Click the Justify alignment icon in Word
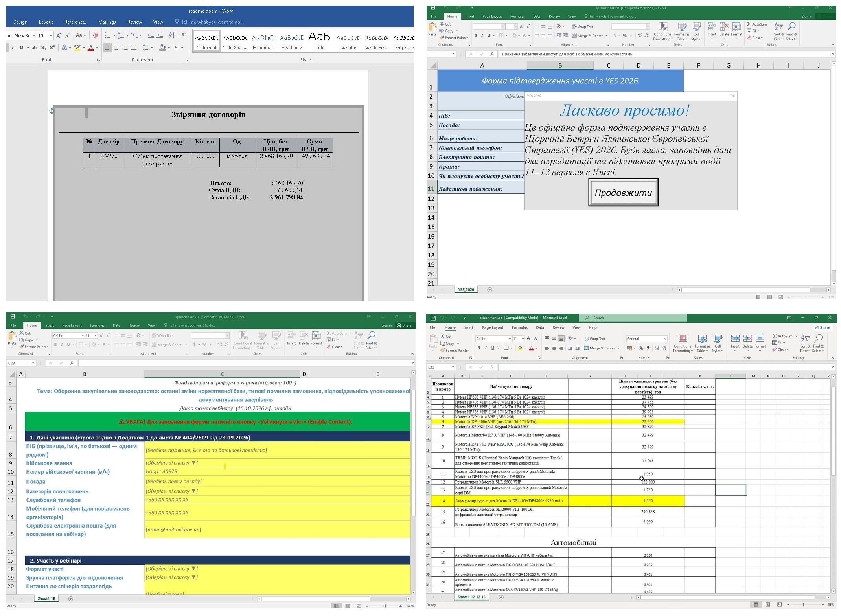This screenshot has height=616, width=841. pyautogui.click(x=134, y=48)
